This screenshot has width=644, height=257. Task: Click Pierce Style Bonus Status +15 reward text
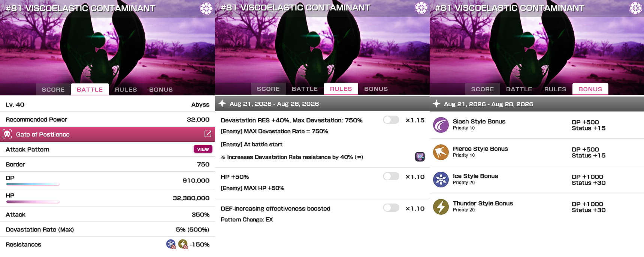[589, 155]
